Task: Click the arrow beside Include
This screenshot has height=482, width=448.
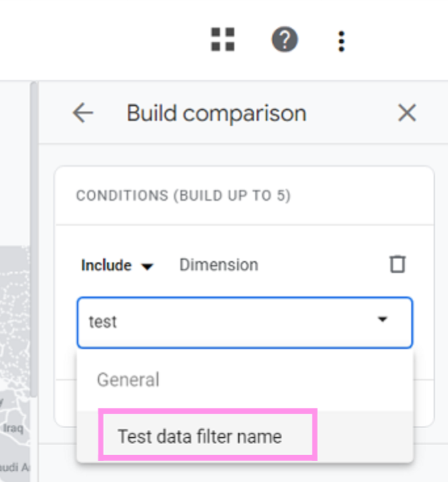Action: coord(148,266)
